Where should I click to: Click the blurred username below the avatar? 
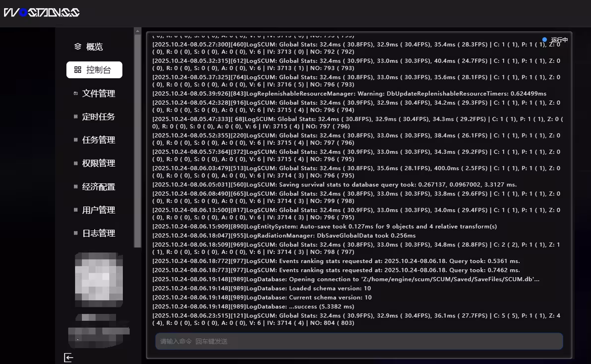click(99, 330)
